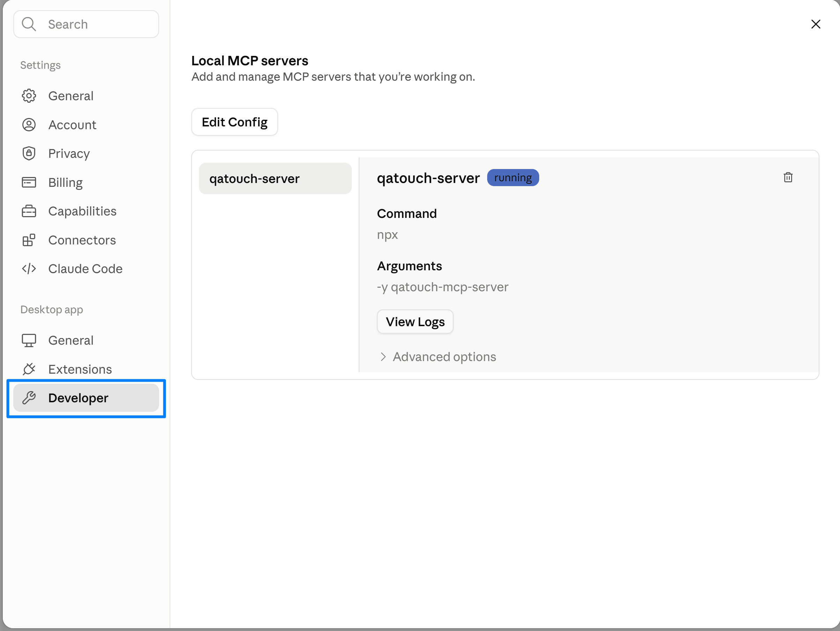Image resolution: width=840 pixels, height=631 pixels.
Task: Click the Claude Code brackets icon
Action: pyautogui.click(x=29, y=269)
